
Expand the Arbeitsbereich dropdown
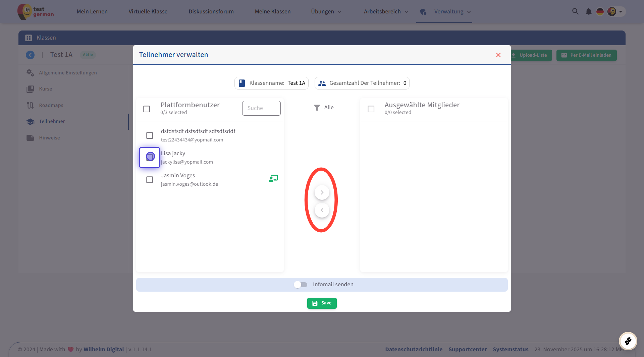(x=386, y=12)
